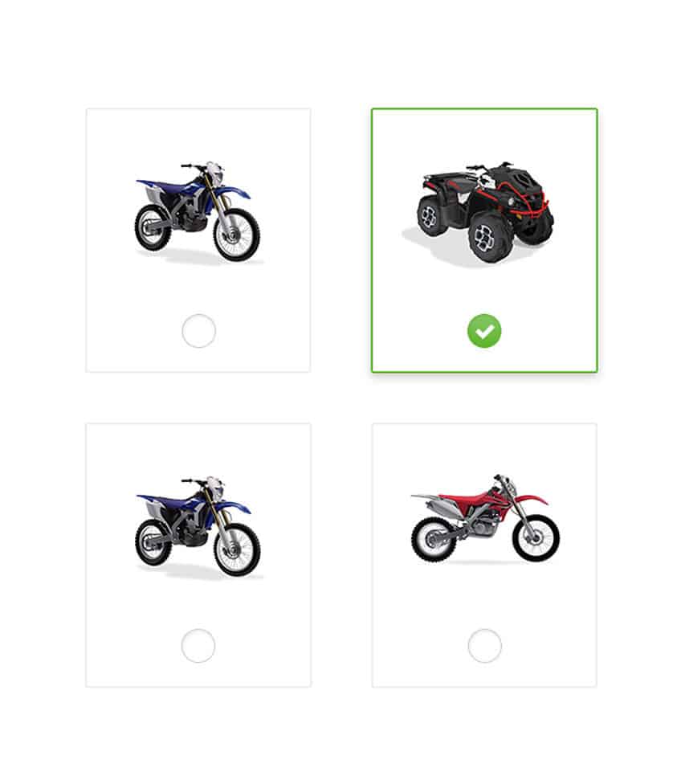This screenshot has height=784, width=681.
Task: Click the green-bordered selected ATV card
Action: click(484, 240)
